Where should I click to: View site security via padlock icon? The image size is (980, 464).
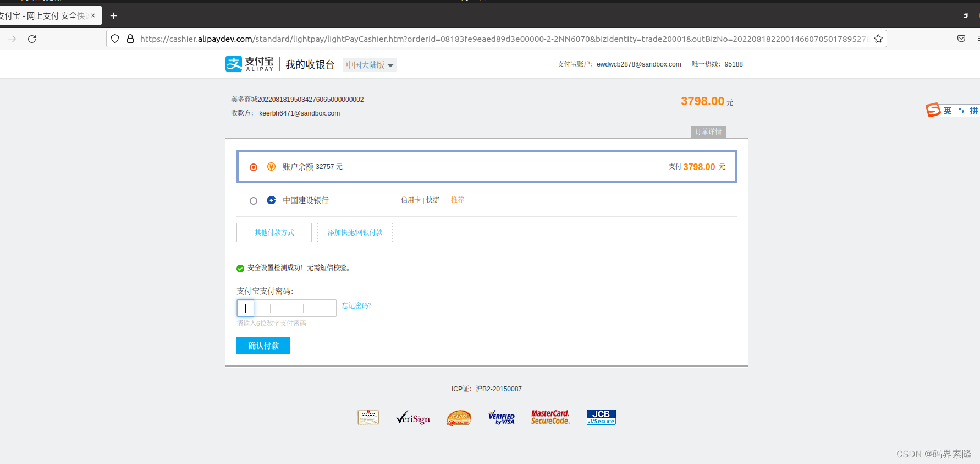[x=130, y=39]
